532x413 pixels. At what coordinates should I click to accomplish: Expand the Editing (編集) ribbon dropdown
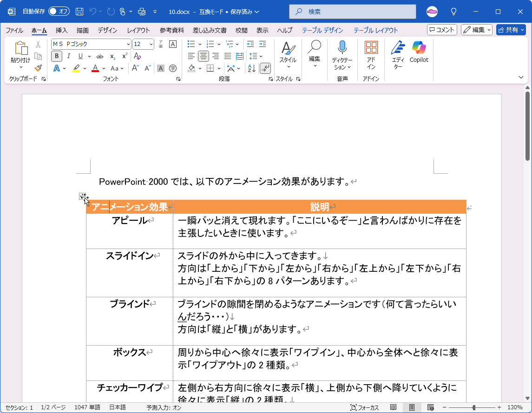(315, 66)
